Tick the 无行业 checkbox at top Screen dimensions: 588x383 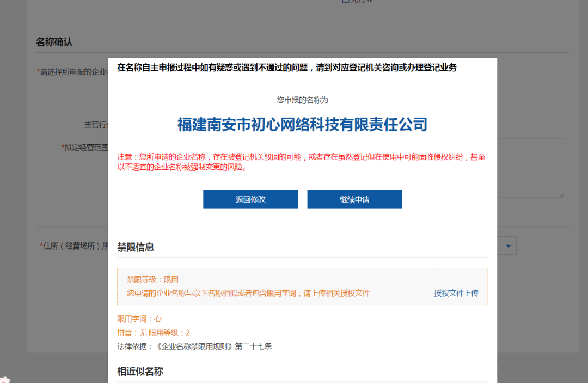point(345,1)
